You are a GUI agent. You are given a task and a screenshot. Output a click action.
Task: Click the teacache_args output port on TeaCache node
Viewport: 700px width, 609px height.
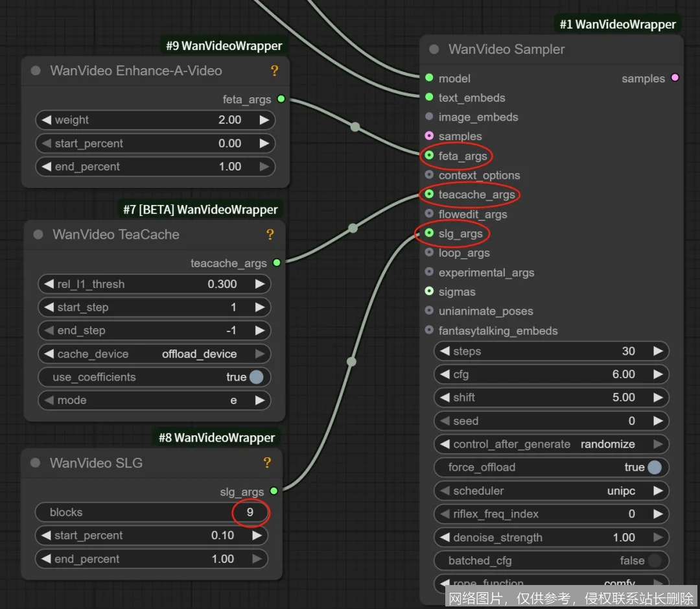point(277,263)
